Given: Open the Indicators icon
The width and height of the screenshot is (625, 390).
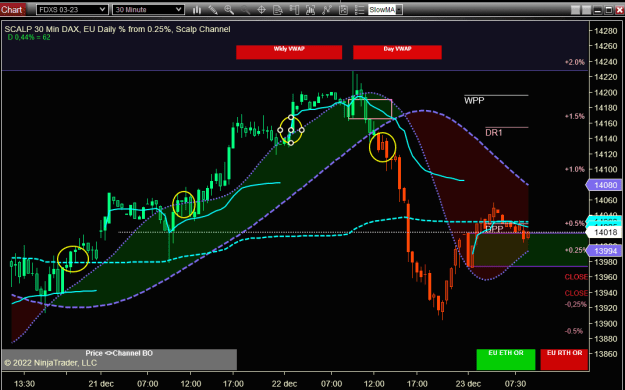Looking at the screenshot, I should coord(311,10).
